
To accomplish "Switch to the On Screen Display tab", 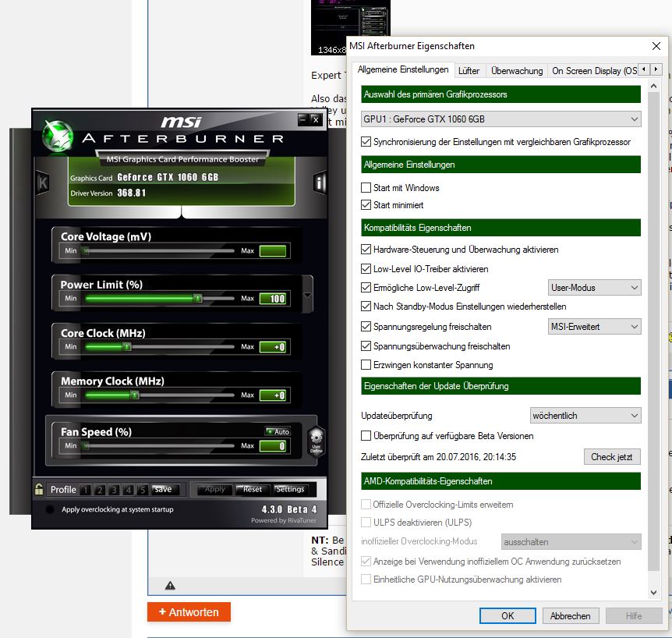I will [594, 71].
